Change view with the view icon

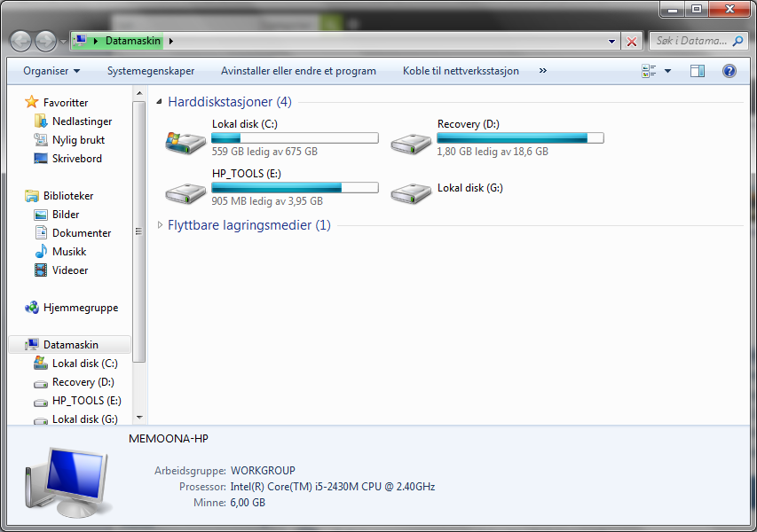point(649,71)
